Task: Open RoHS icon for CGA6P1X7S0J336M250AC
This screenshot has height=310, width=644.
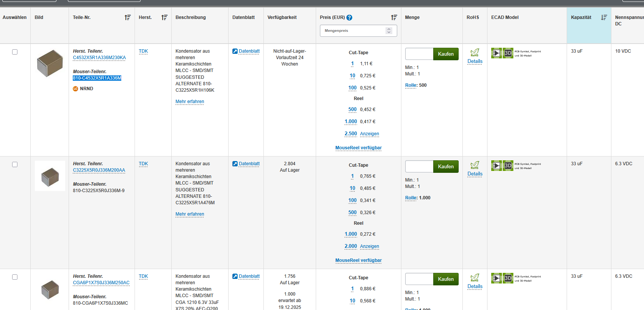Action: coord(475,277)
